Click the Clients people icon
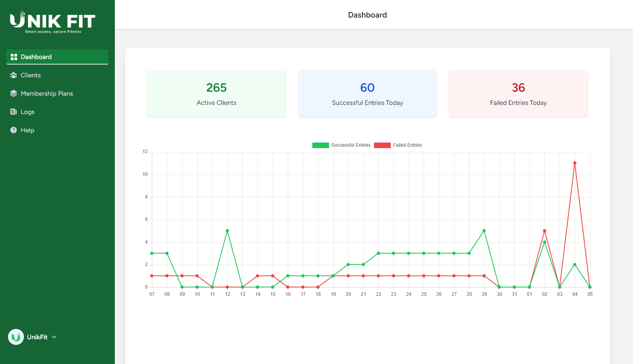This screenshot has height=364, width=633. coord(14,75)
